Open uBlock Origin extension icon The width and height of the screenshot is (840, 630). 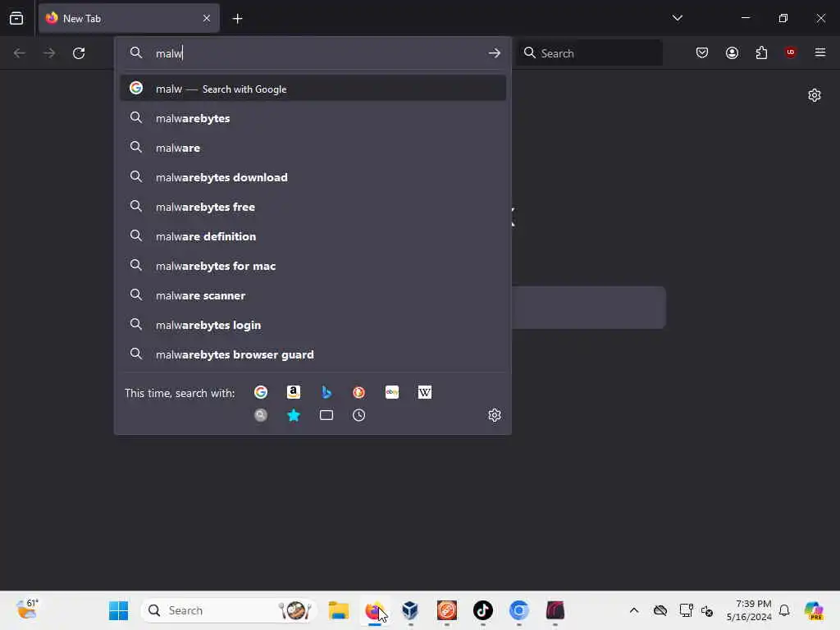pyautogui.click(x=790, y=52)
